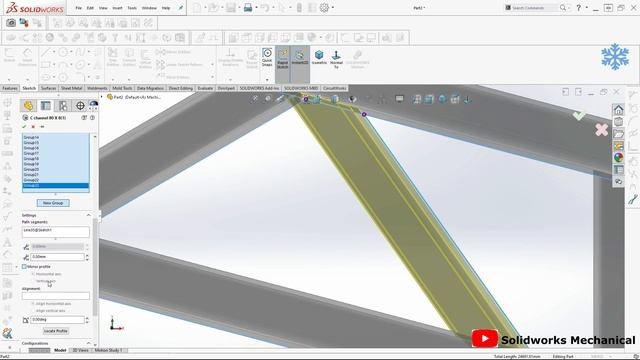Switch to the Features tab
The image size is (640, 360).
(x=10, y=88)
